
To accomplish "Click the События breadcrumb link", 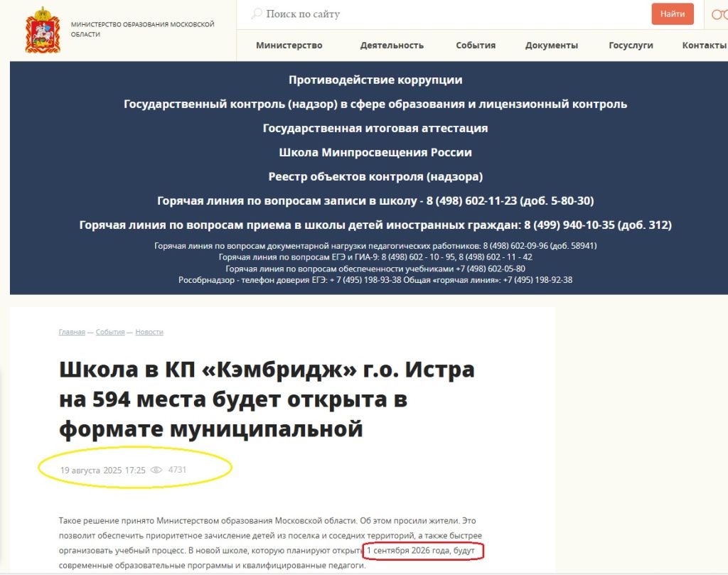I will coord(110,332).
